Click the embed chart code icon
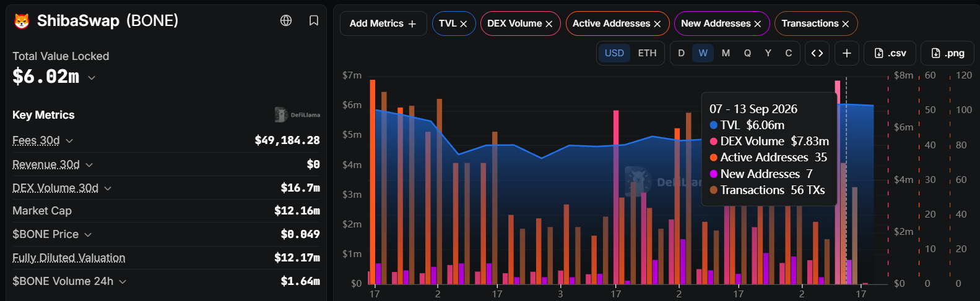 tap(817, 53)
